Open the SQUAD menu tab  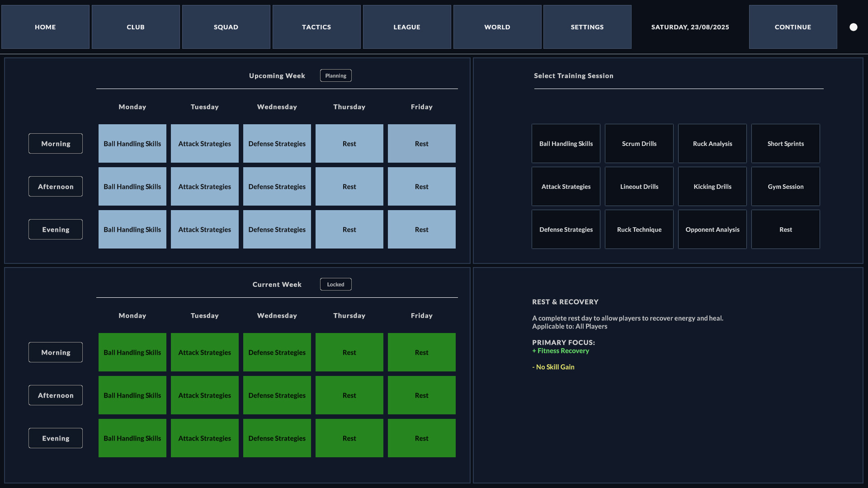pyautogui.click(x=226, y=27)
